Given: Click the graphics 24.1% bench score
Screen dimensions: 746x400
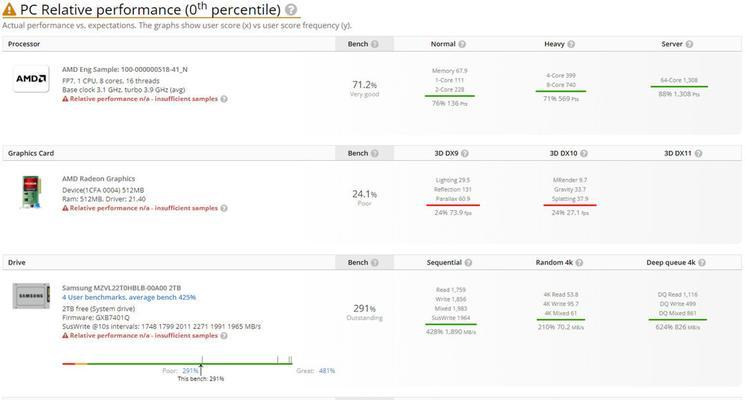Looking at the screenshot, I should click(x=364, y=194).
